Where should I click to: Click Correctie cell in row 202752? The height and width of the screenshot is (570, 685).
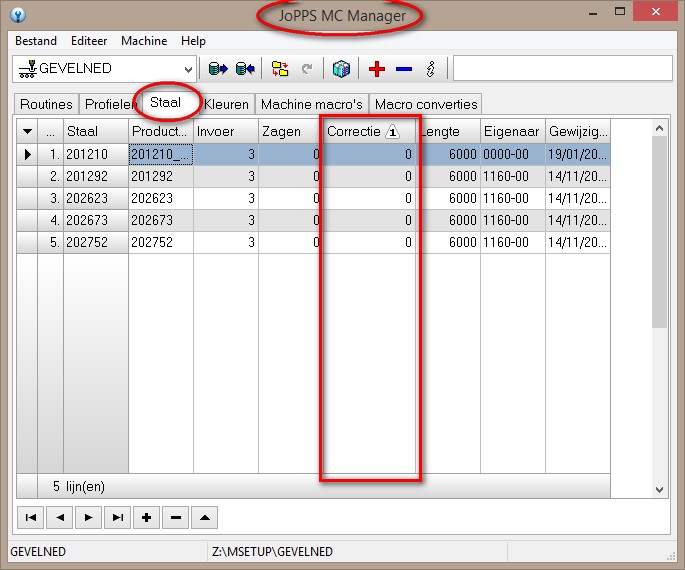(370, 242)
